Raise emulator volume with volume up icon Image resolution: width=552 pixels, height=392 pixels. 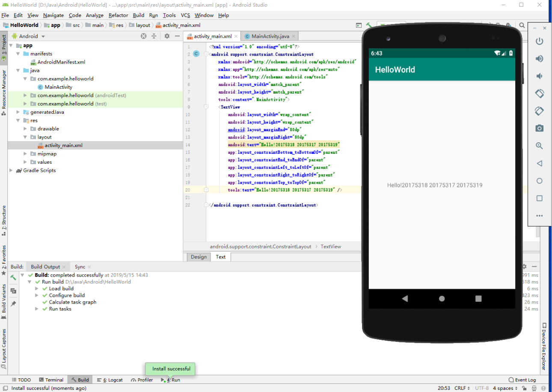point(540,59)
